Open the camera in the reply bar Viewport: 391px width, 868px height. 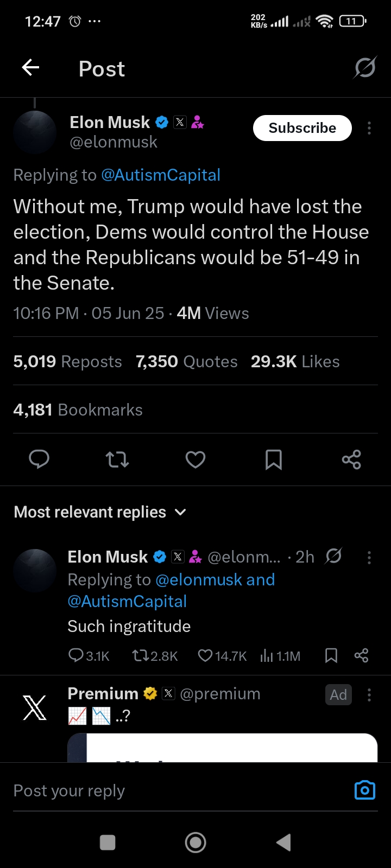[364, 790]
